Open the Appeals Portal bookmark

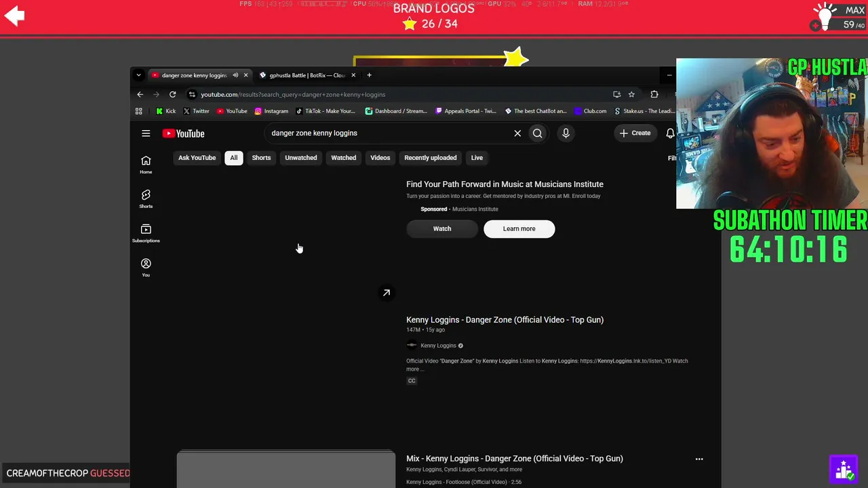tap(466, 111)
